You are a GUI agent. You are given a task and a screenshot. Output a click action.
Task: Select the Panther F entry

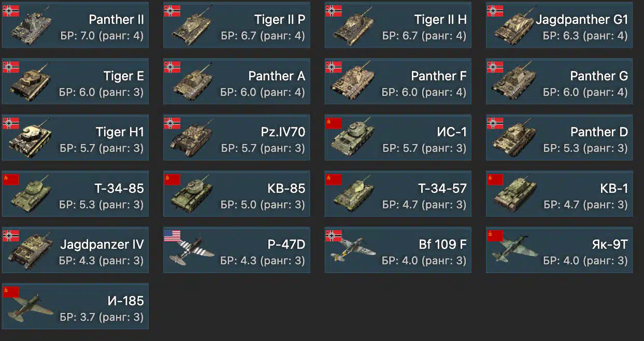point(398,81)
